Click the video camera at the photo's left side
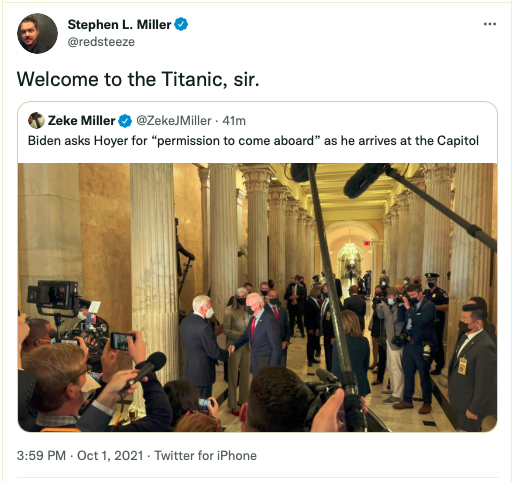This screenshot has height=482, width=514. (x=54, y=299)
